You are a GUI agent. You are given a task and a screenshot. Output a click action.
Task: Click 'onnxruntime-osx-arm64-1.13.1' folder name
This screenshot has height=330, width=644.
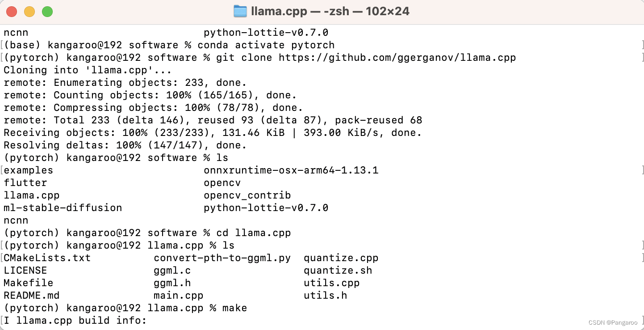pos(291,170)
